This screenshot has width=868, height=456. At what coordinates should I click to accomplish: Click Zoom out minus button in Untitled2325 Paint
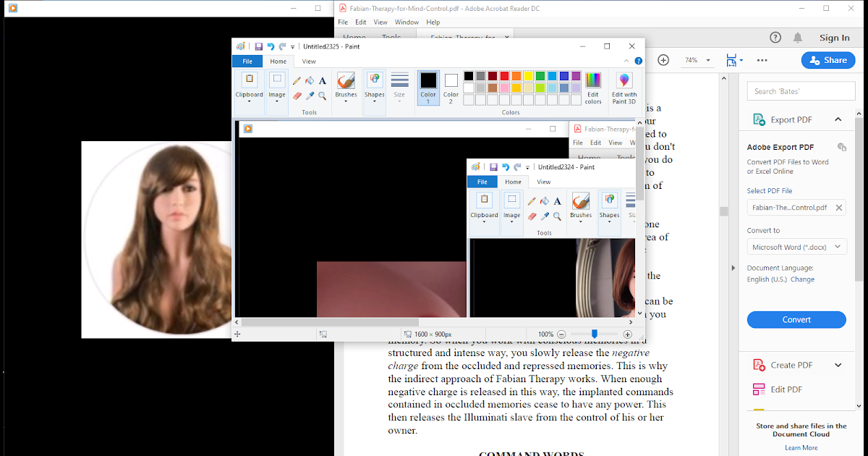coord(561,334)
